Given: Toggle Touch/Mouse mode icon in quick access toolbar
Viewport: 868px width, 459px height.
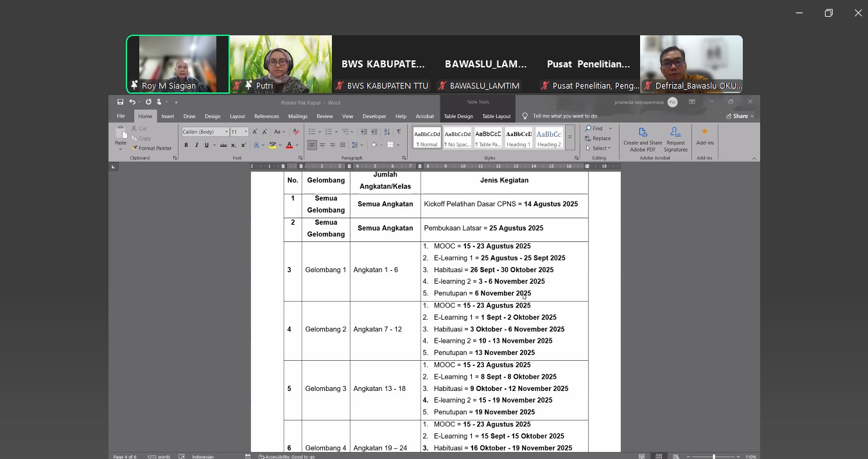Looking at the screenshot, I should [x=159, y=102].
